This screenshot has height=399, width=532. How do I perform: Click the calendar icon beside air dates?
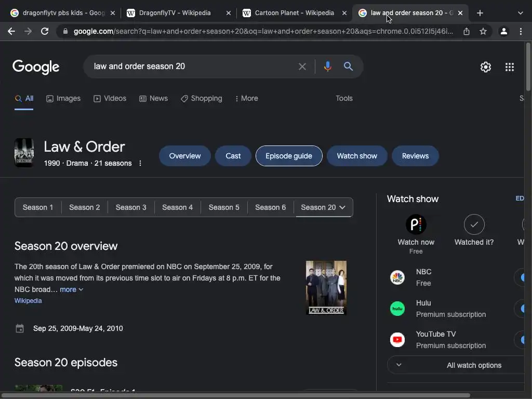[x=20, y=328]
